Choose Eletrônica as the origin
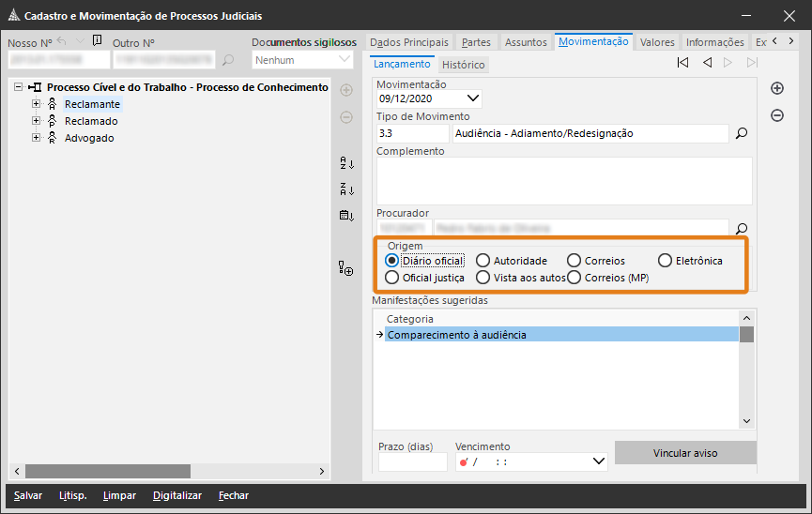 click(x=666, y=261)
